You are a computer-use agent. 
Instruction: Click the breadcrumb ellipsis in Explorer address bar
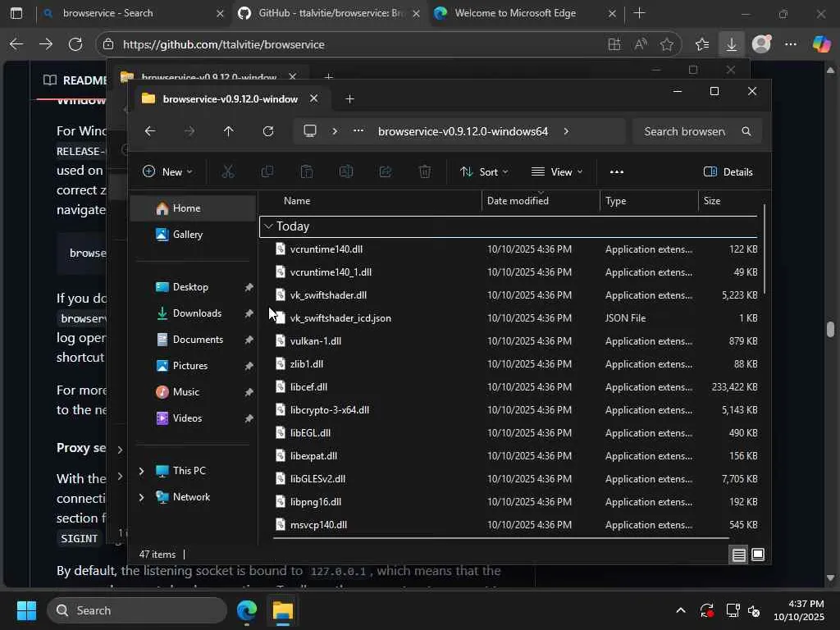pos(358,131)
